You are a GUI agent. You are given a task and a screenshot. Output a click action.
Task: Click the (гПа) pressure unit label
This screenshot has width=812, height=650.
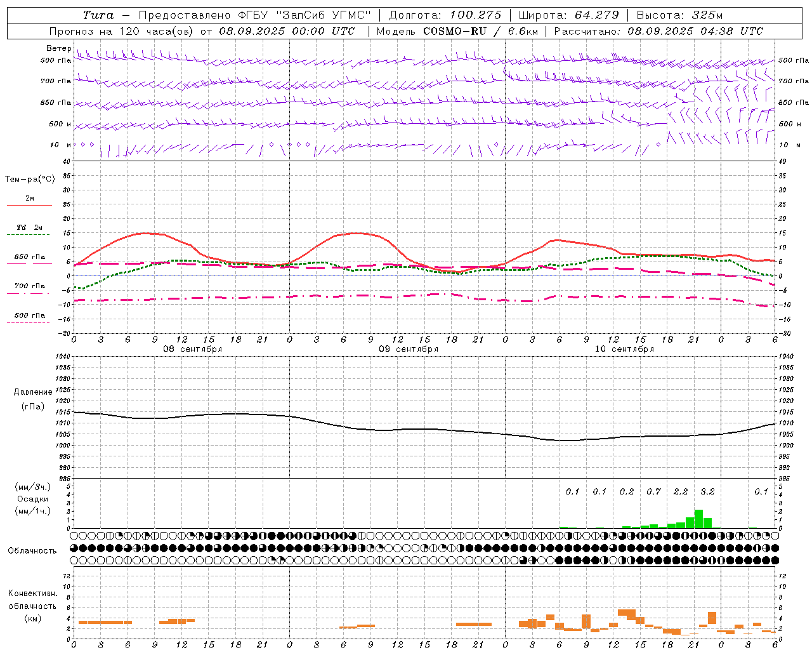(x=33, y=407)
